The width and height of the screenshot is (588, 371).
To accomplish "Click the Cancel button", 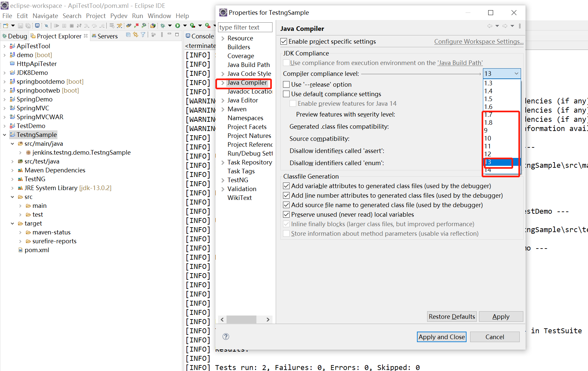I will (495, 337).
